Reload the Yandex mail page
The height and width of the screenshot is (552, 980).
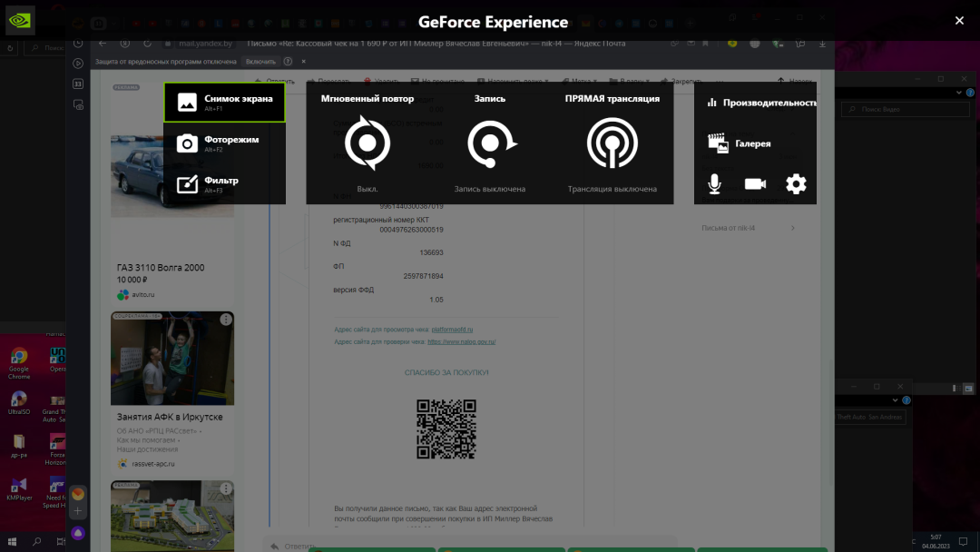click(x=148, y=44)
